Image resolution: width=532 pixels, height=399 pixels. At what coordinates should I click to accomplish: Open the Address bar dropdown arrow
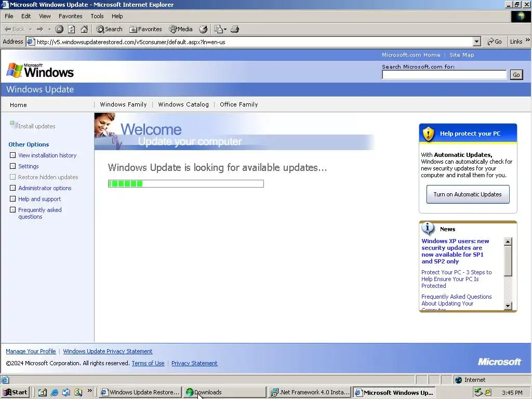point(477,42)
